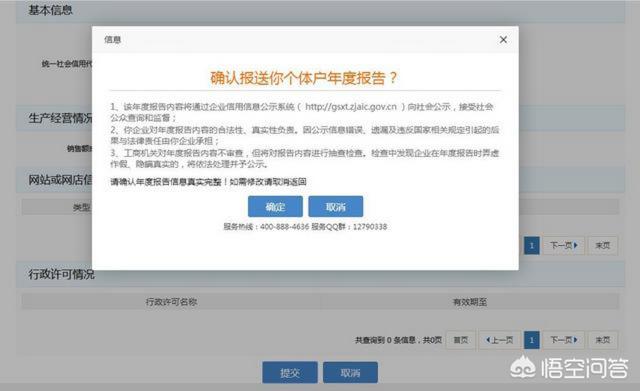This screenshot has height=391, width=640.
Task: Click the blue 提交 button below the form
Action: pyautogui.click(x=290, y=372)
